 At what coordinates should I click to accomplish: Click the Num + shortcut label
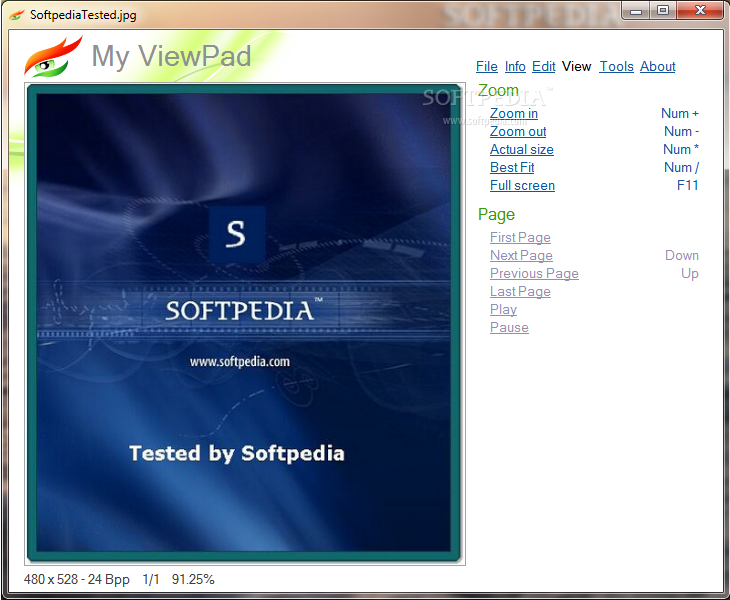click(680, 114)
